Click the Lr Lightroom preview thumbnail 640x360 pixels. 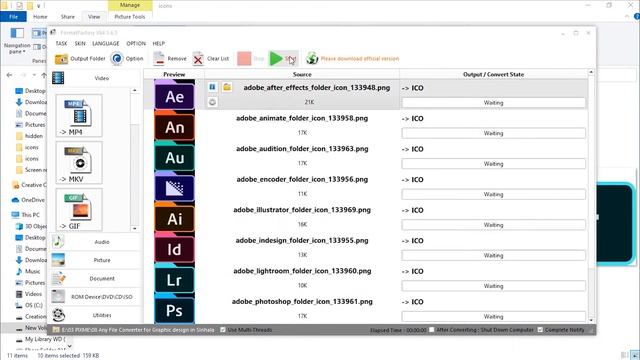174,278
